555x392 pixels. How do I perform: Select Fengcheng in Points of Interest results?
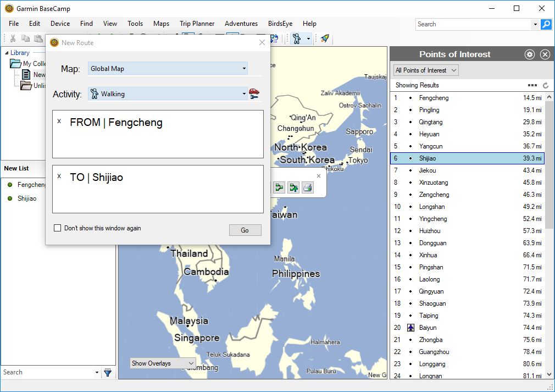point(467,98)
